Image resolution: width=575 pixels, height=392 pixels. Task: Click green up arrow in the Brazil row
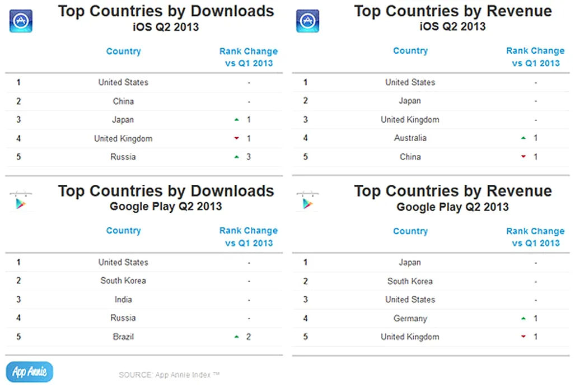[237, 337]
